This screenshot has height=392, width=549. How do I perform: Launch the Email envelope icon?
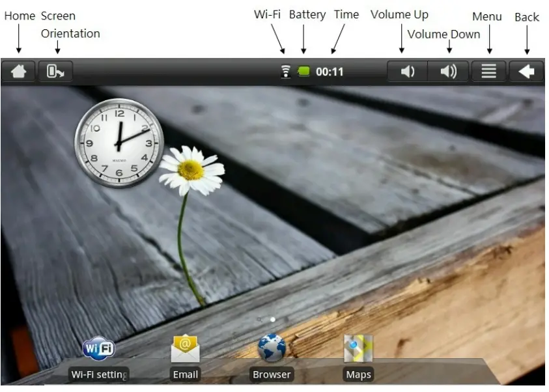point(185,348)
